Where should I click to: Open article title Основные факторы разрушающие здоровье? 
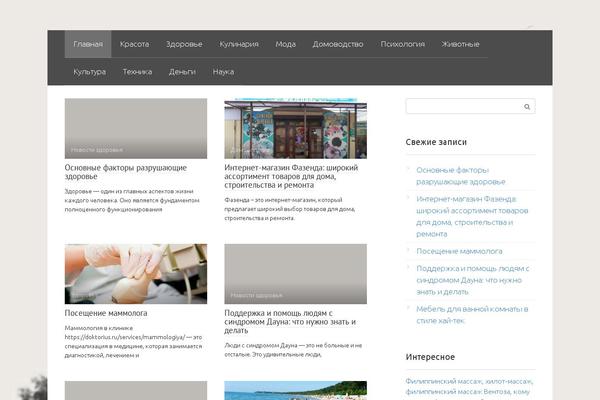pyautogui.click(x=126, y=172)
